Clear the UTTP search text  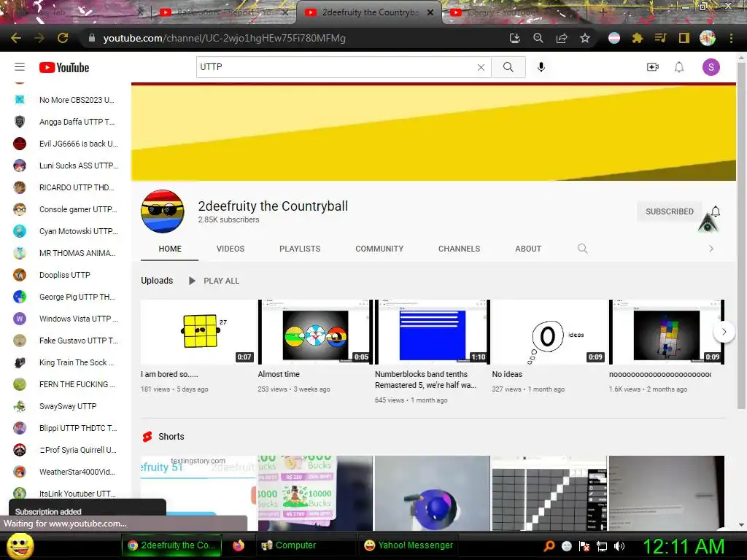(x=481, y=68)
